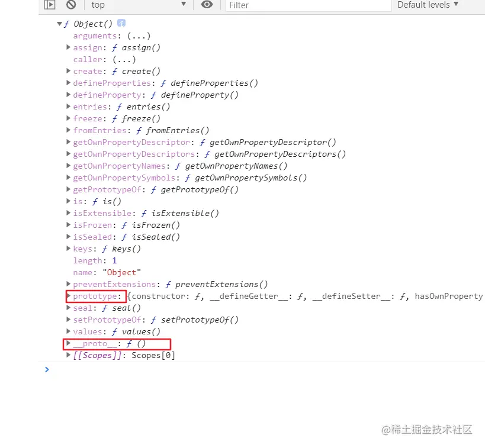
Task: Expand the getOwnPropertySymbols property arrow
Action: [x=68, y=177]
